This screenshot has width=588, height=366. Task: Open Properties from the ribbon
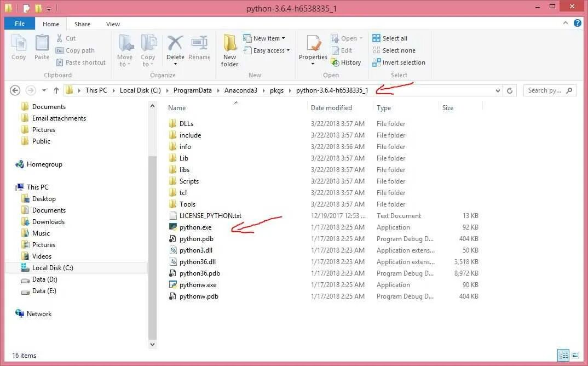coord(313,50)
